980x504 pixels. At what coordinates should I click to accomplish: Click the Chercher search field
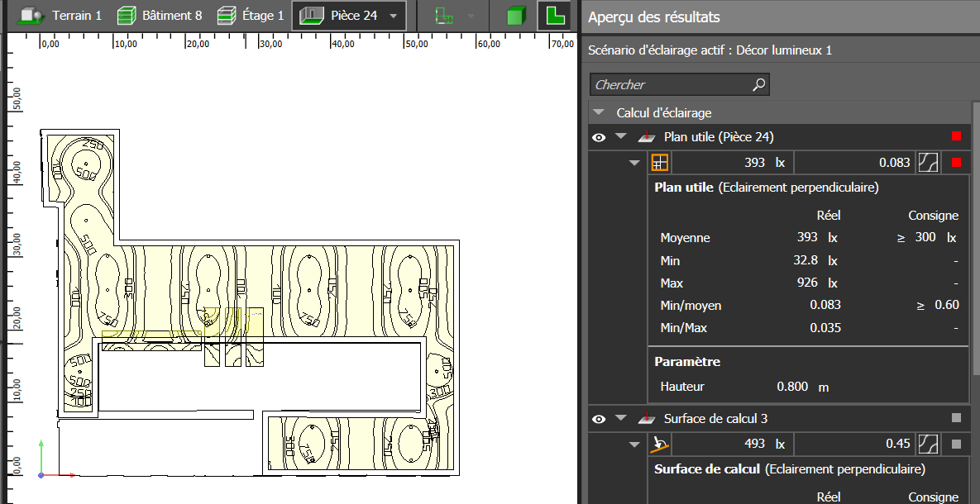pos(670,84)
